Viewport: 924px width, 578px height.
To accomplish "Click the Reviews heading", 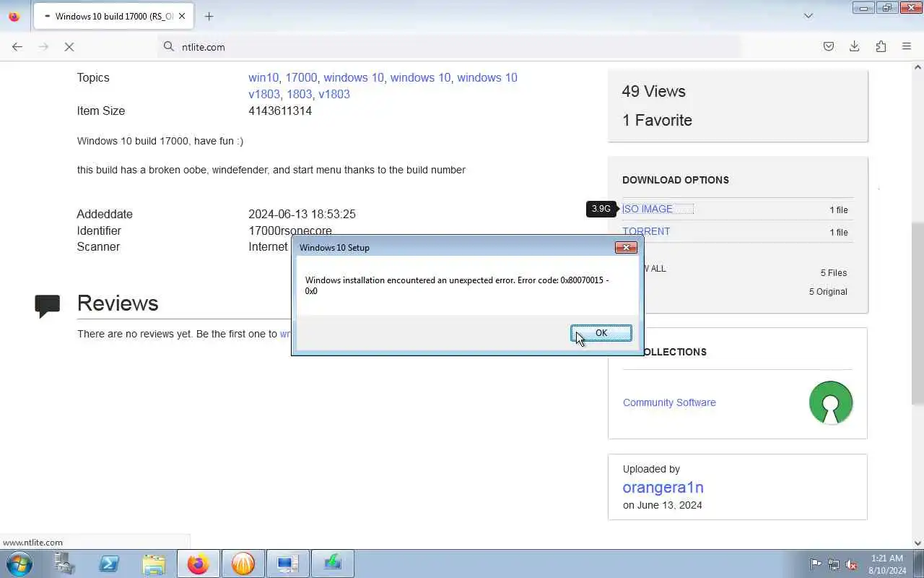I will click(118, 303).
